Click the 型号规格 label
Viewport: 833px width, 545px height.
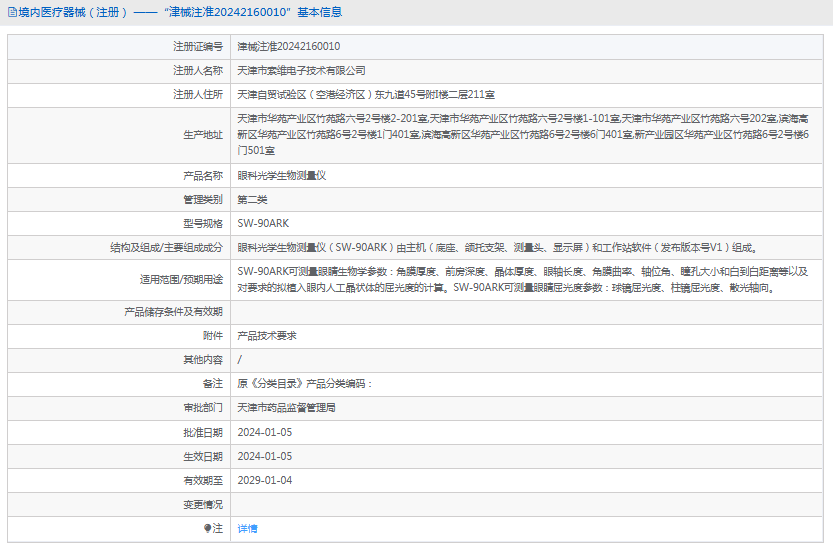203,224
